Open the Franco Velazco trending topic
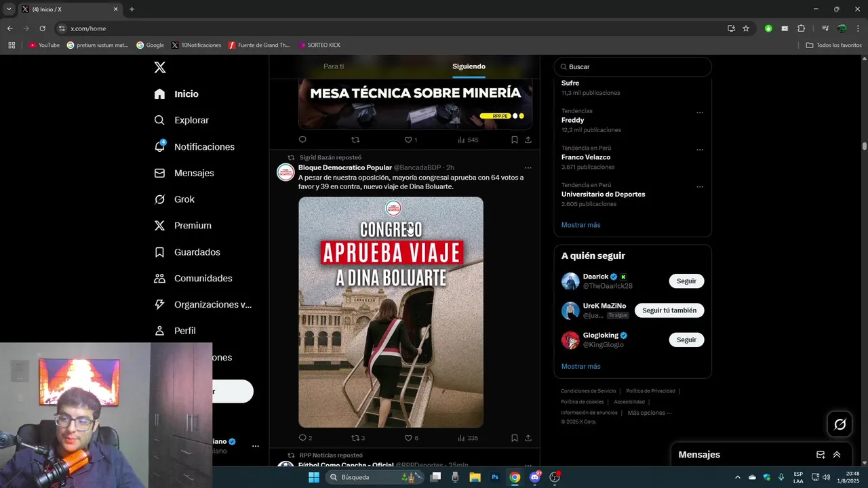Viewport: 868px width, 488px height. [585, 157]
